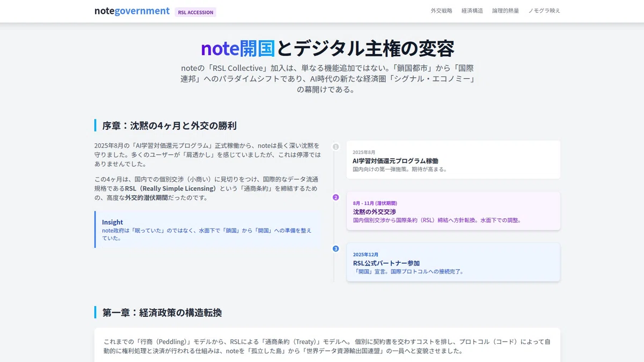Click the 第一章：経済政策の構造転換 heading
Viewport: 644px width, 362px height.
tap(162, 312)
